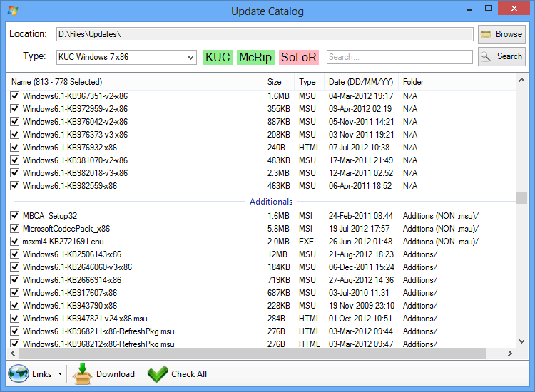
Task: Select row Windows6.1-KB2646060-v3-x86
Action: 261,267
